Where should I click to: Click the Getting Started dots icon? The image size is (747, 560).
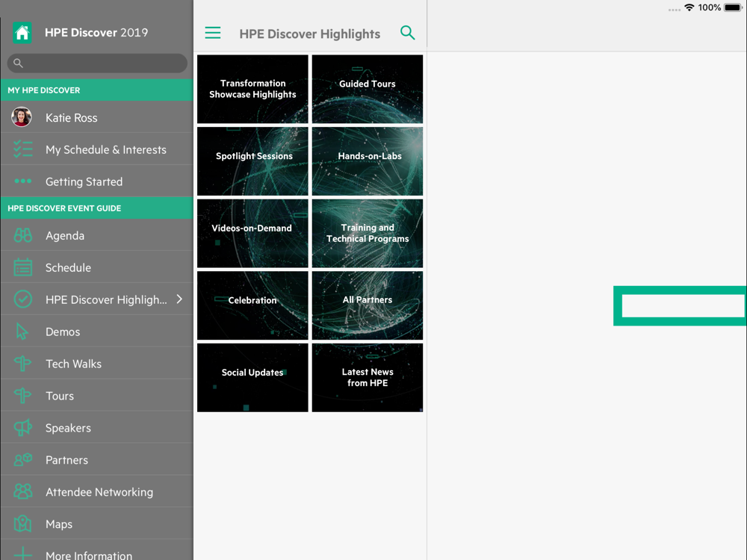point(23,181)
